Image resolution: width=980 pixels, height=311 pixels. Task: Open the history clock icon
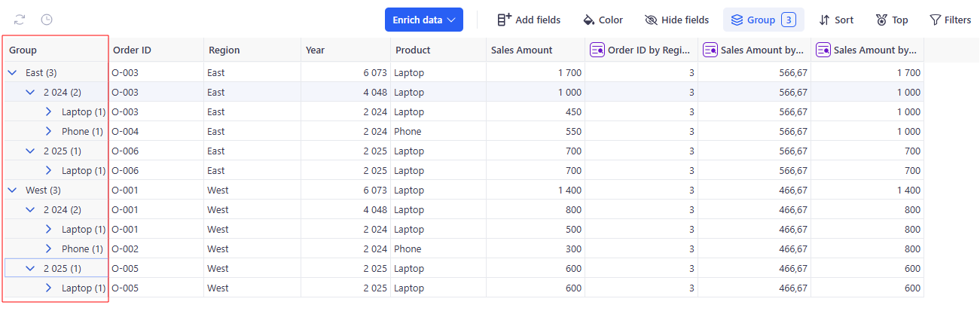tap(47, 20)
